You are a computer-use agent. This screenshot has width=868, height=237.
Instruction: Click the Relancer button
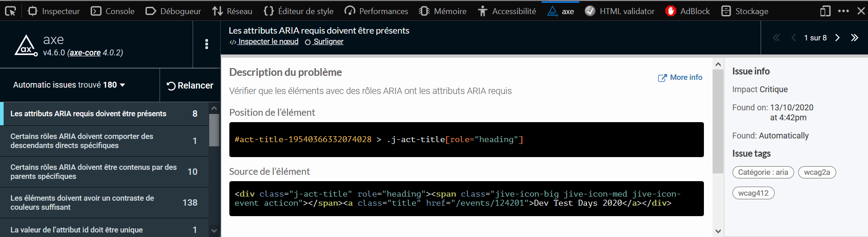point(190,85)
